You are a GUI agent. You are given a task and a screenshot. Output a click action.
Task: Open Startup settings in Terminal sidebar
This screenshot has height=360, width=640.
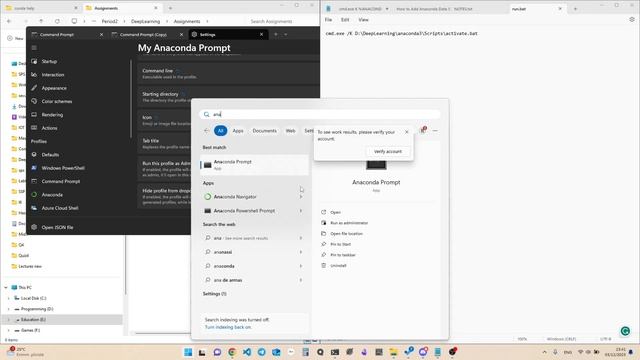(49, 61)
